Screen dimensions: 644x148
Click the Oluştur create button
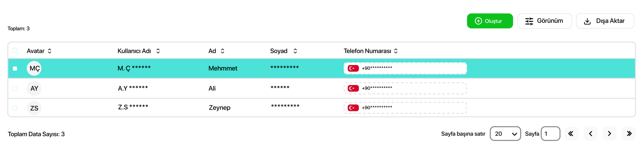click(x=489, y=21)
